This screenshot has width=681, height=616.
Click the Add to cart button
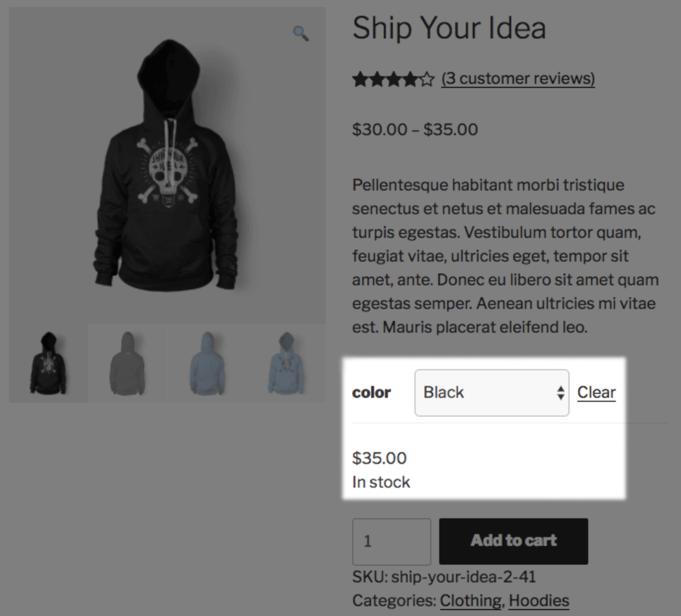[x=513, y=541]
